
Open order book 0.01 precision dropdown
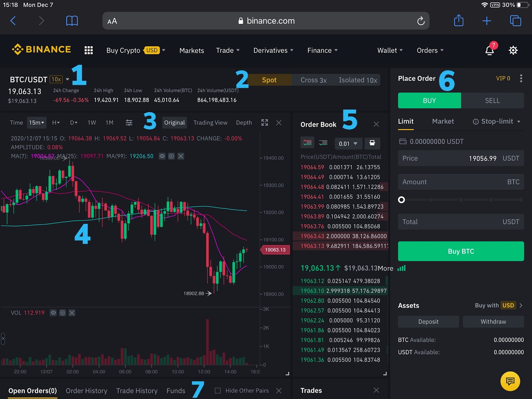point(348,143)
